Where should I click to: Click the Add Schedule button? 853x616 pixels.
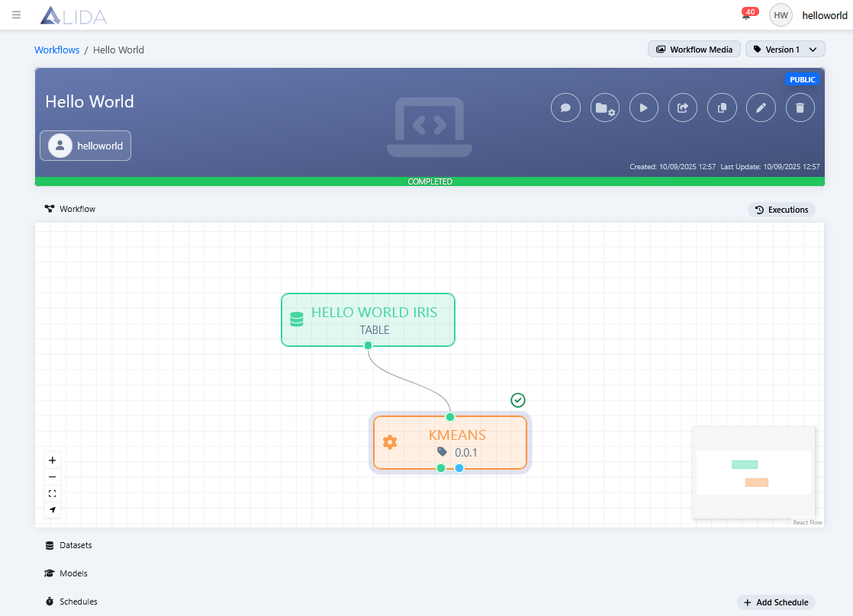pos(776,602)
